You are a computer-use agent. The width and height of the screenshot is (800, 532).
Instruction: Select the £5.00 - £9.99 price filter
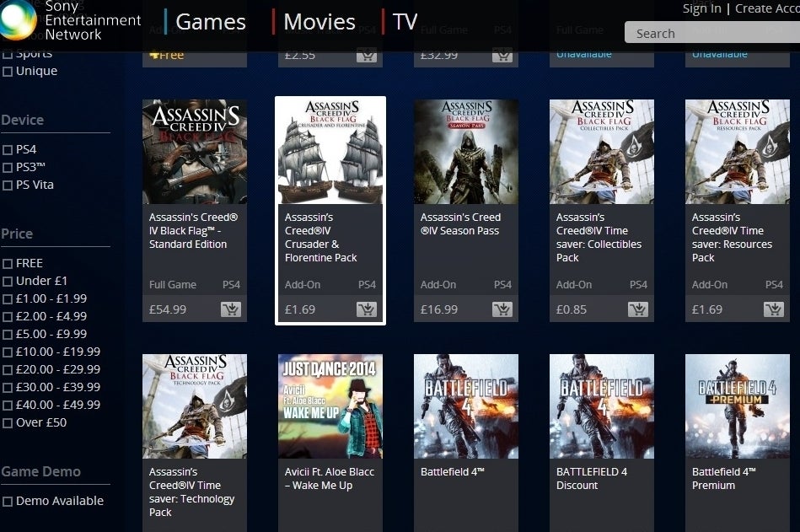(8, 335)
